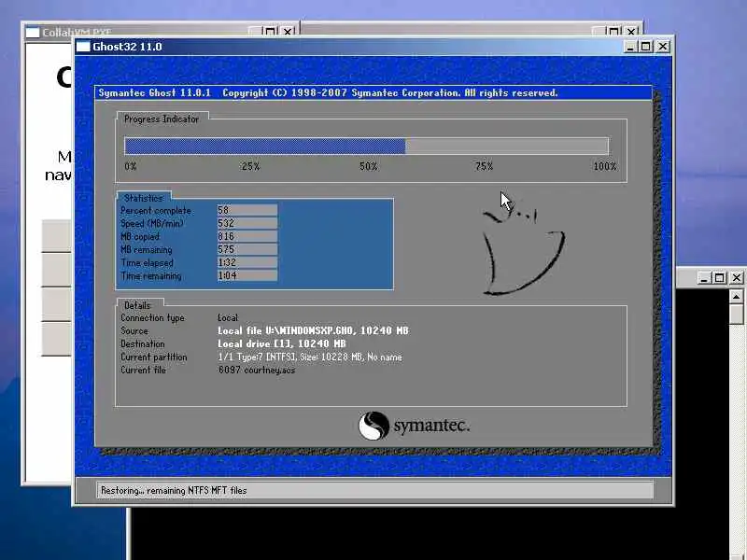The width and height of the screenshot is (747, 560).
Task: Select the Time remaining value 1:04
Action: click(x=247, y=275)
